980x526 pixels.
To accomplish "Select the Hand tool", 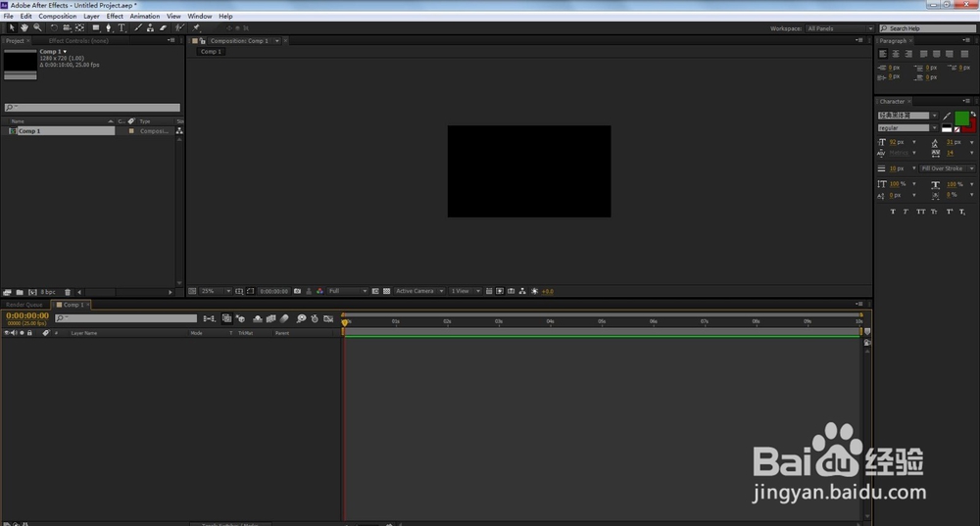I will 24,27.
